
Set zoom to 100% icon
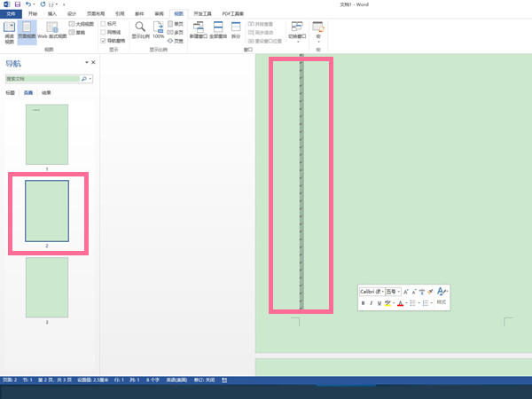pos(159,30)
